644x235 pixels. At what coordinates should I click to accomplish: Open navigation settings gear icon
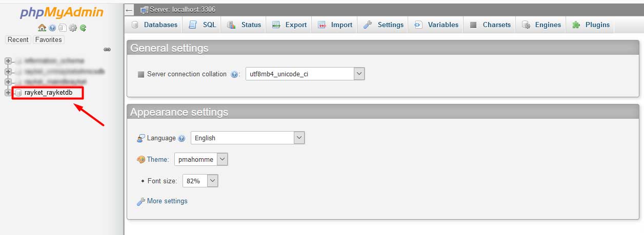[73, 28]
